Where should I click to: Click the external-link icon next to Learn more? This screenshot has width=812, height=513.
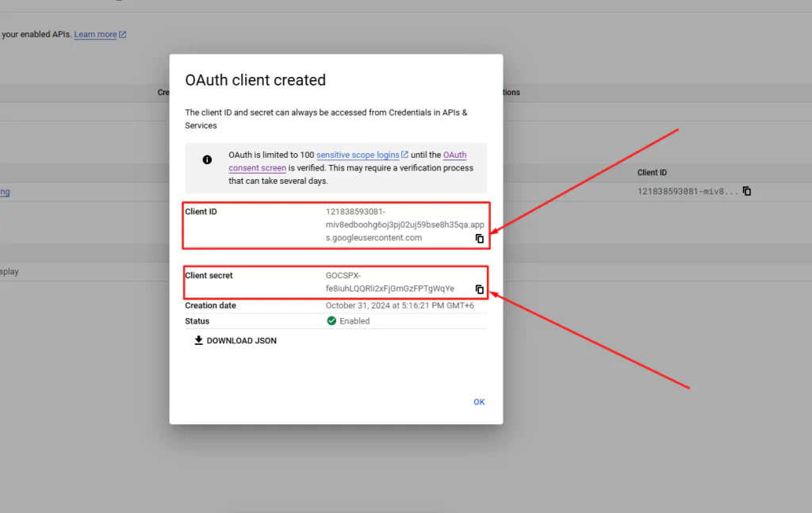click(x=123, y=34)
